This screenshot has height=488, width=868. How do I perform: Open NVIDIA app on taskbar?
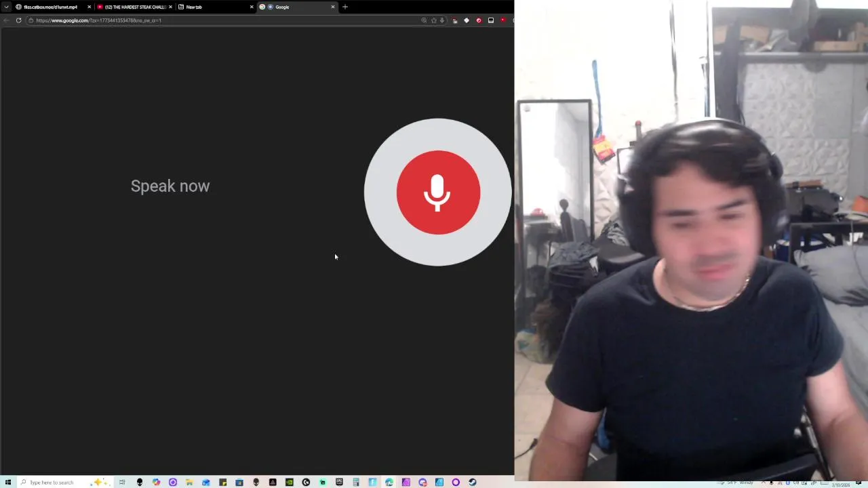tap(289, 482)
